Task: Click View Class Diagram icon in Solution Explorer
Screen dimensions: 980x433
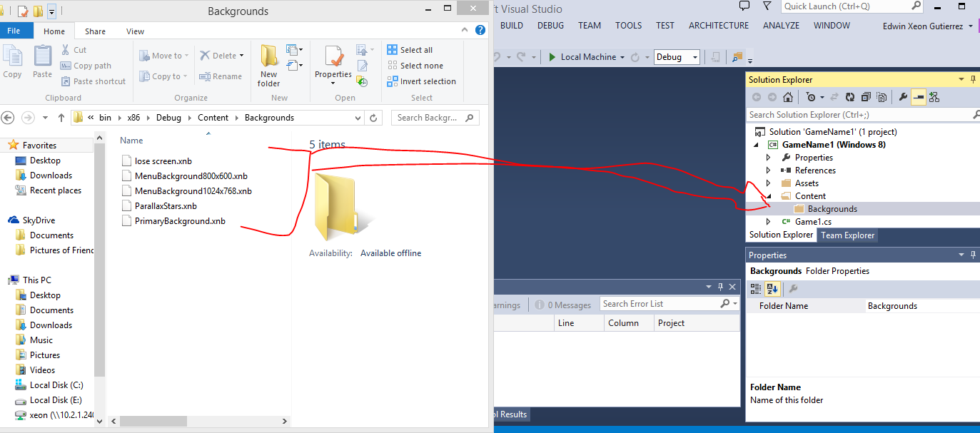Action: (x=934, y=97)
